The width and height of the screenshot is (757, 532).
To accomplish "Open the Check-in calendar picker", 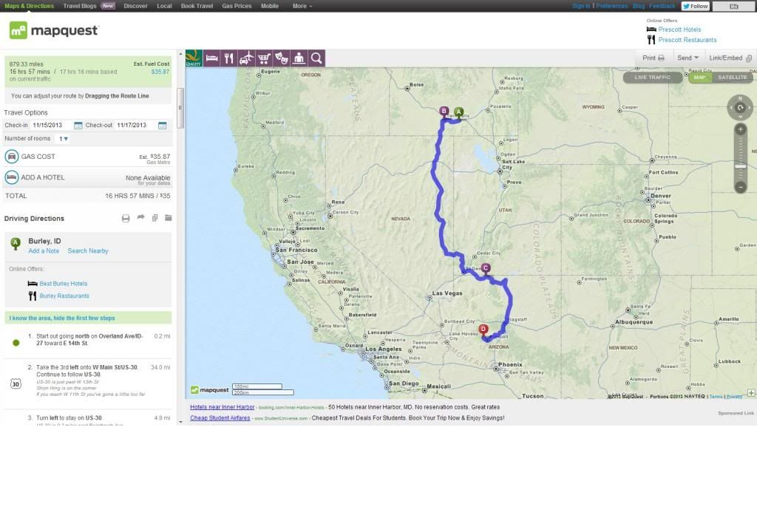I will (x=78, y=126).
